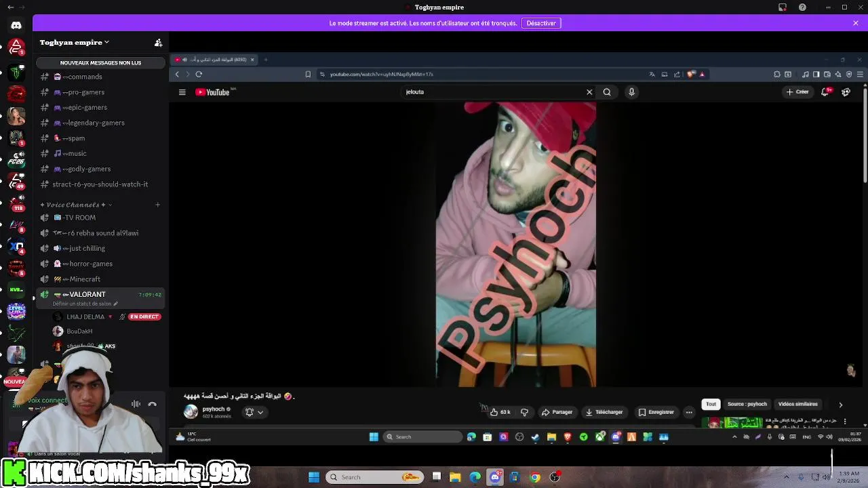Click the EN DIRECT live badge
The image size is (868, 488).
(x=144, y=317)
